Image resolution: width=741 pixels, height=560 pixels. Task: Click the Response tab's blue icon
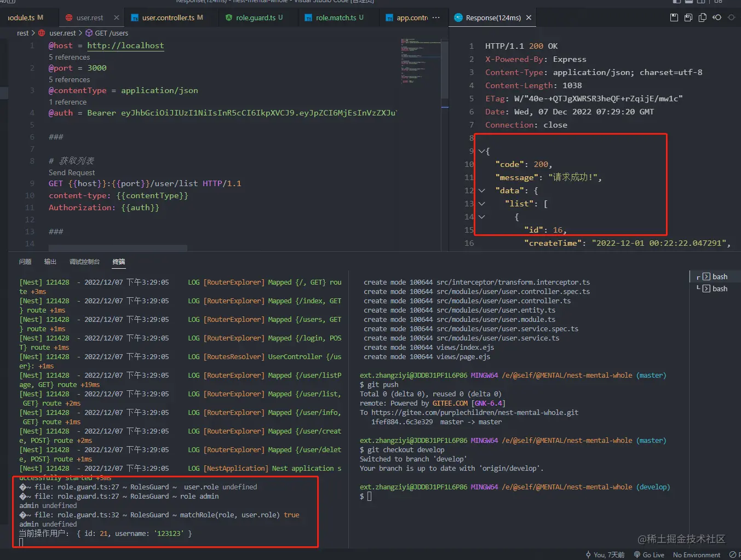pos(458,18)
